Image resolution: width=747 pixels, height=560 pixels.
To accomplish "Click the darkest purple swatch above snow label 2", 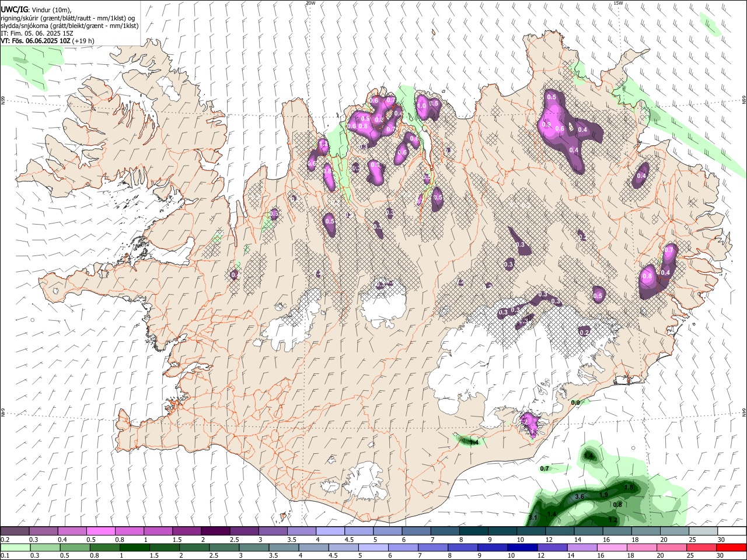I will (215, 531).
